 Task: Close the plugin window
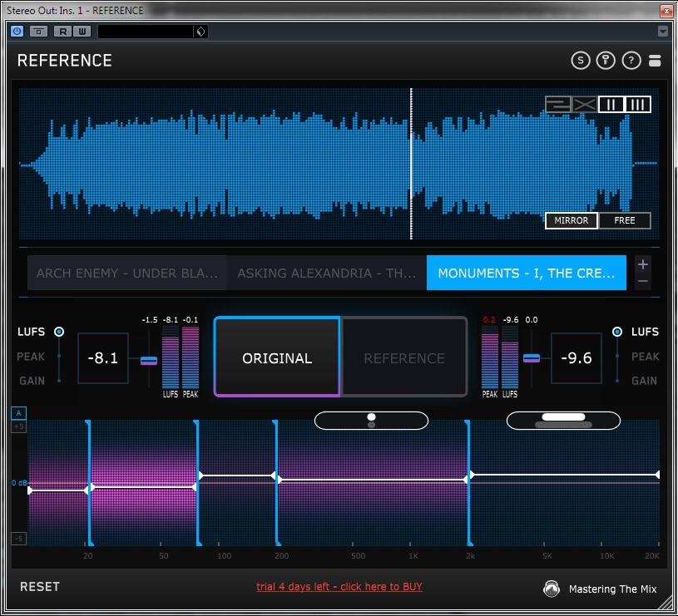point(666,10)
